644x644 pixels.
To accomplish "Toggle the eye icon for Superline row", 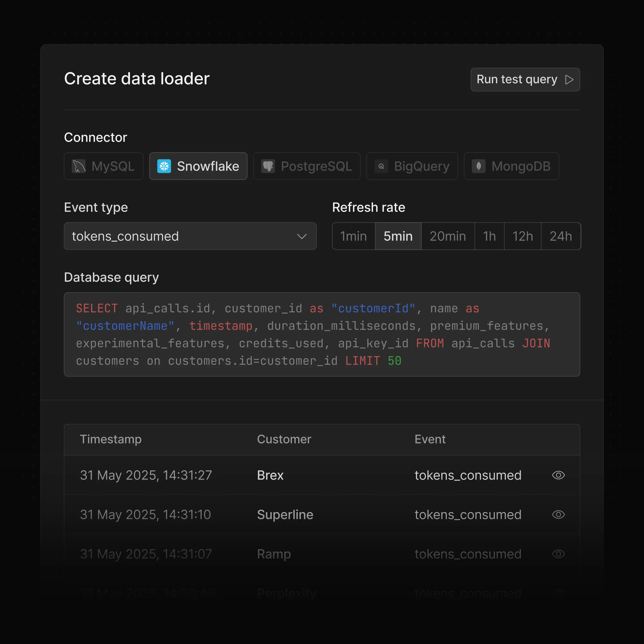I will [558, 514].
